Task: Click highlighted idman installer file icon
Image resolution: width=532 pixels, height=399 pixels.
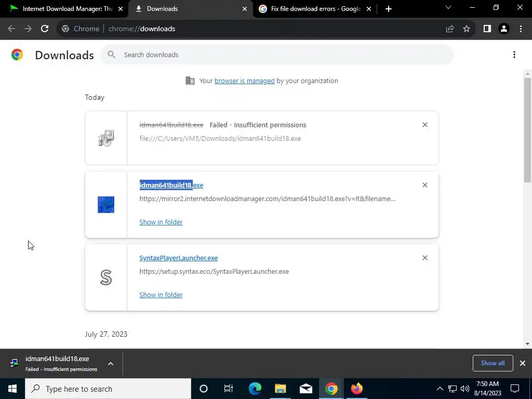Action: (x=106, y=205)
